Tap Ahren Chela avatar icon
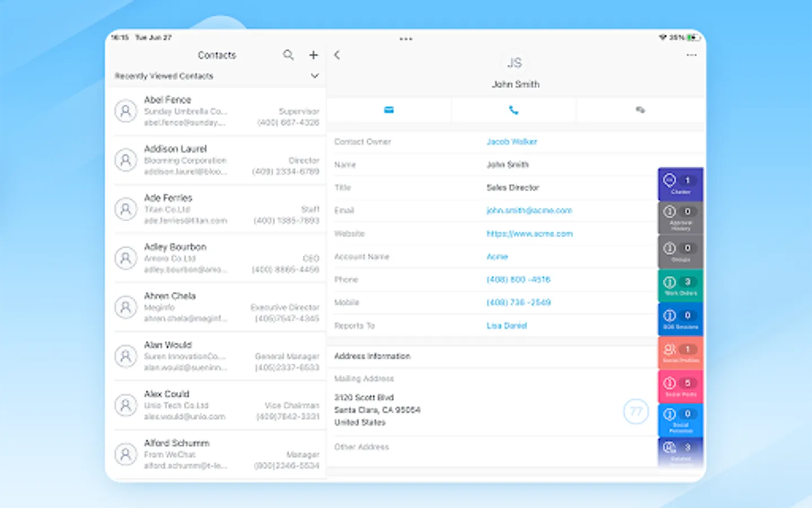Screen dimensions: 812x508 [x=126, y=308]
